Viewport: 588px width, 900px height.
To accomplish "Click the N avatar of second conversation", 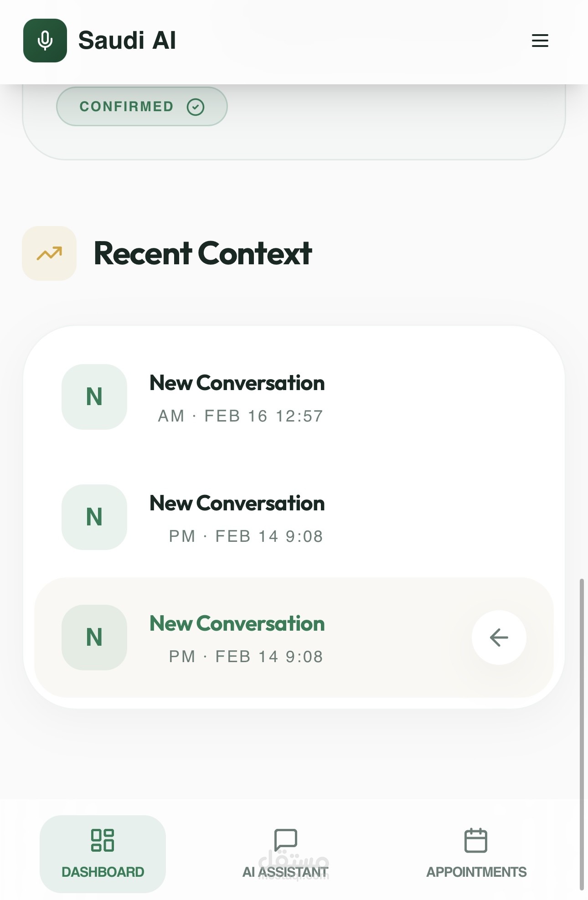I will pos(94,517).
